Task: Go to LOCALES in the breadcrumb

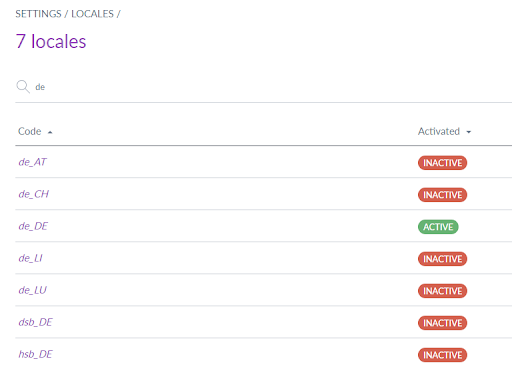Action: [x=92, y=14]
